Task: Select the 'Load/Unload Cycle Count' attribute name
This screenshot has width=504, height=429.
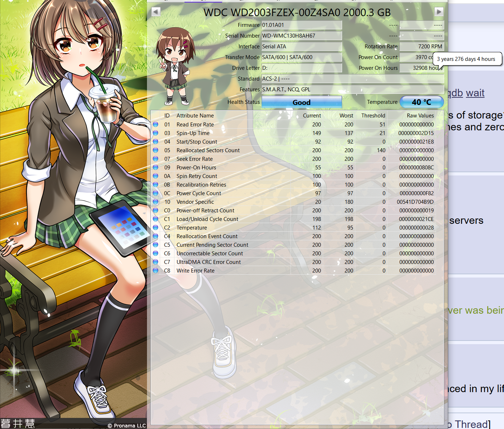Action: coord(207,219)
